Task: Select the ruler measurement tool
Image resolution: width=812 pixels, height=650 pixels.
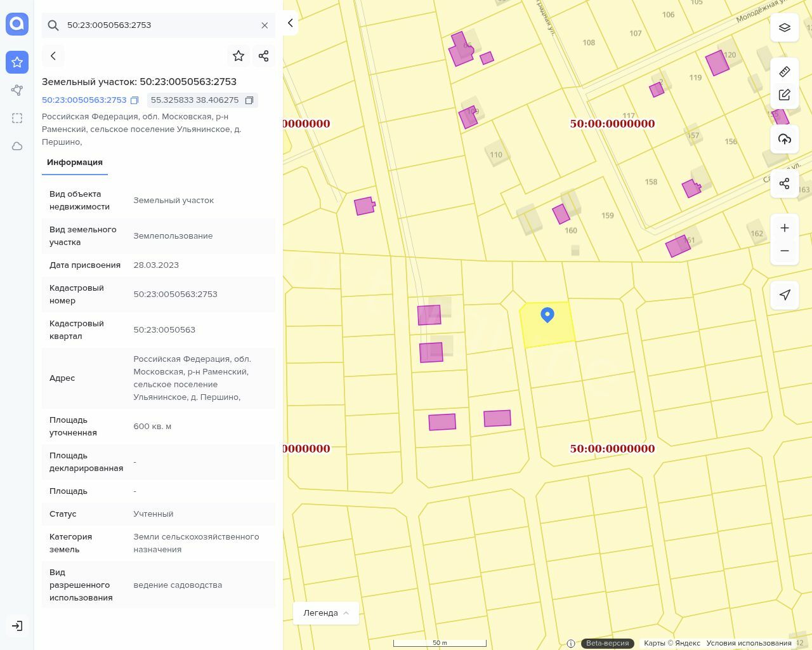Action: pyautogui.click(x=784, y=72)
